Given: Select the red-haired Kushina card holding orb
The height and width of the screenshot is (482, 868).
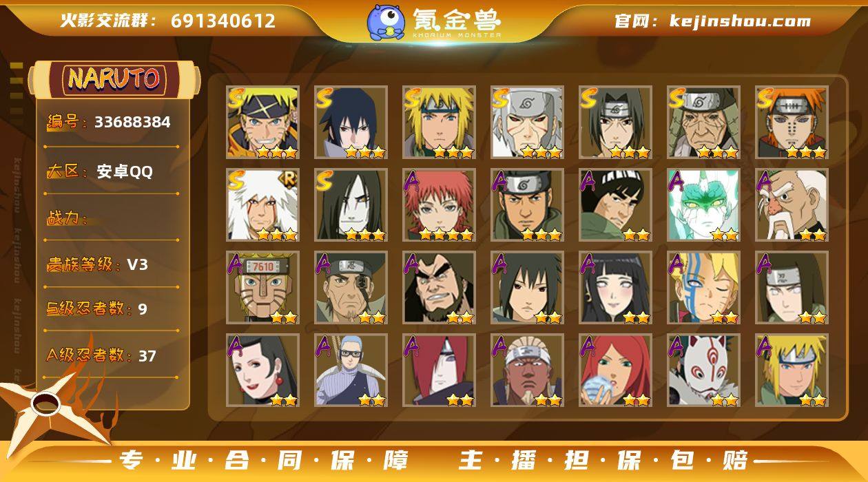Looking at the screenshot, I should click(616, 370).
